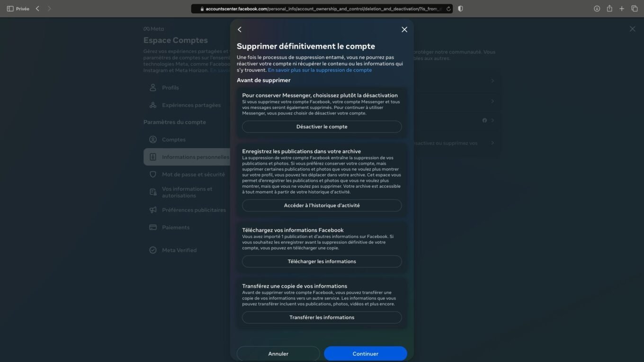644x362 pixels.
Task: Go back using the dialog's back arrow
Action: [x=240, y=29]
